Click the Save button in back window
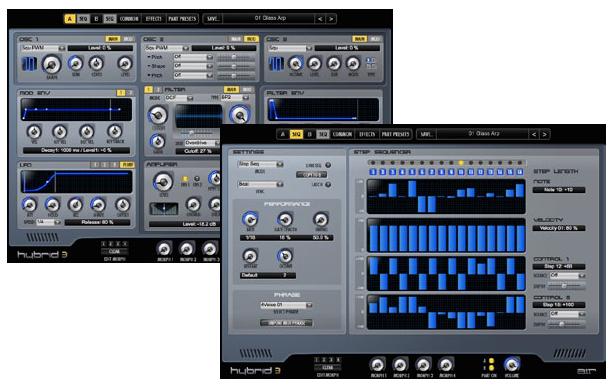 pos(212,19)
